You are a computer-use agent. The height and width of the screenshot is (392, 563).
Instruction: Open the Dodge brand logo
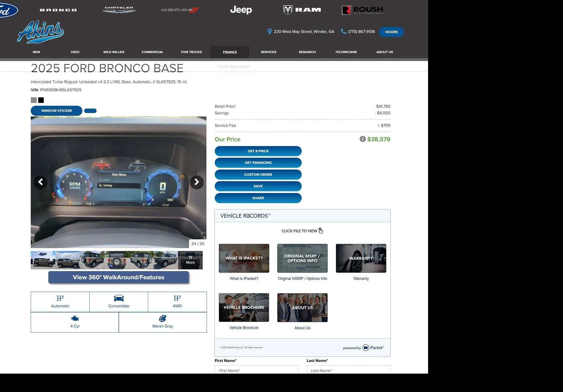pyautogui.click(x=180, y=10)
